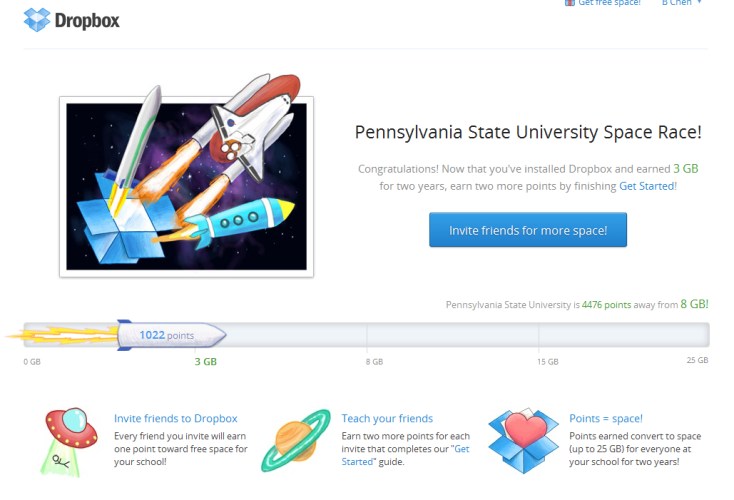
Task: Open the Get free space! link
Action: 609,2
